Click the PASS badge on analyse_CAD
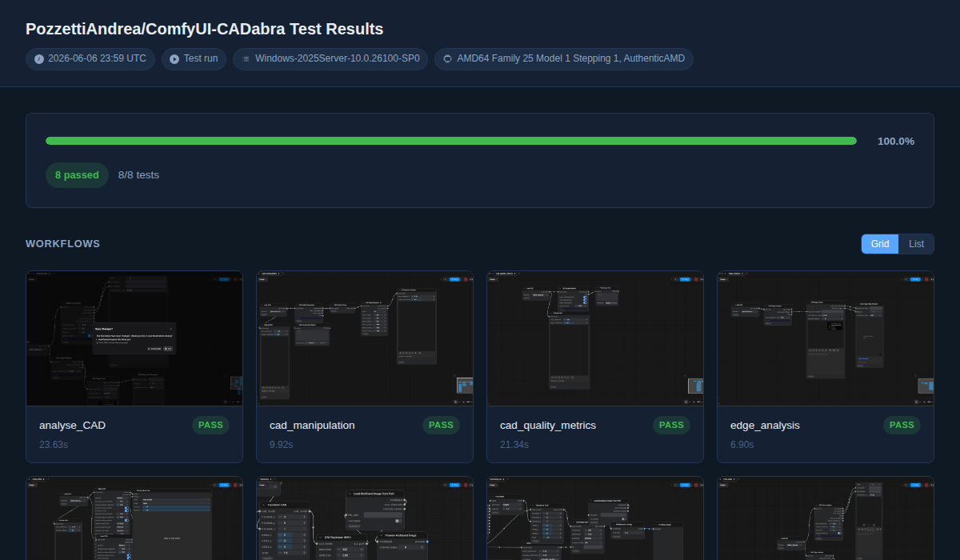The image size is (960, 560). (210, 426)
